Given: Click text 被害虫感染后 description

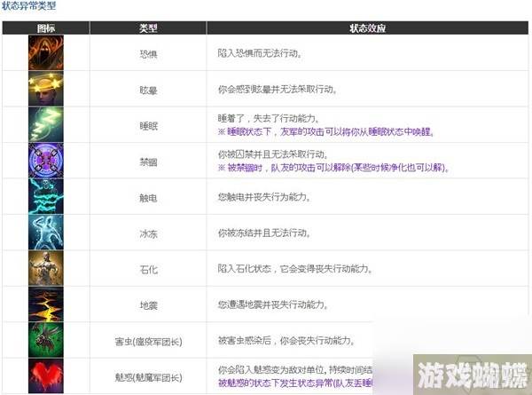Looking at the screenshot, I should coord(286,340).
